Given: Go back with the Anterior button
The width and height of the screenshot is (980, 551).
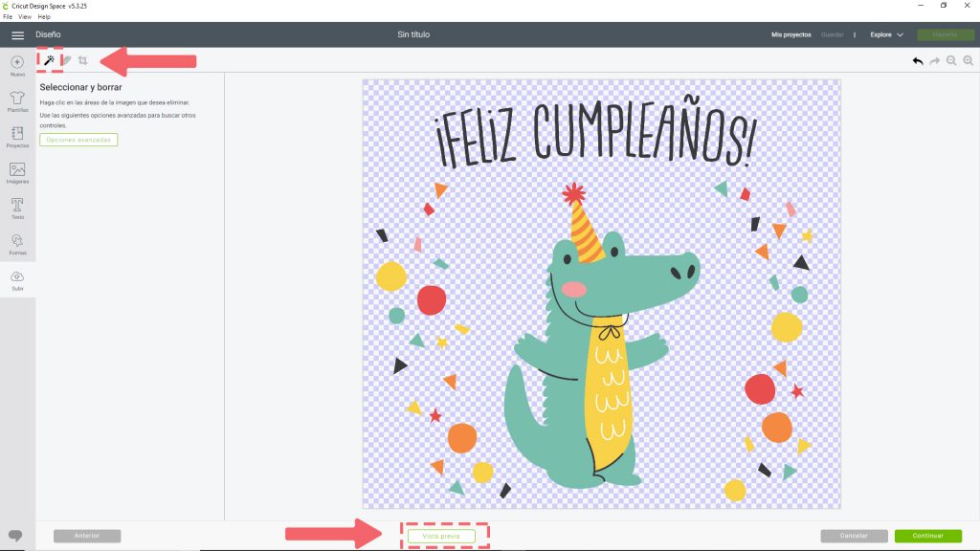Looking at the screenshot, I should click(87, 536).
